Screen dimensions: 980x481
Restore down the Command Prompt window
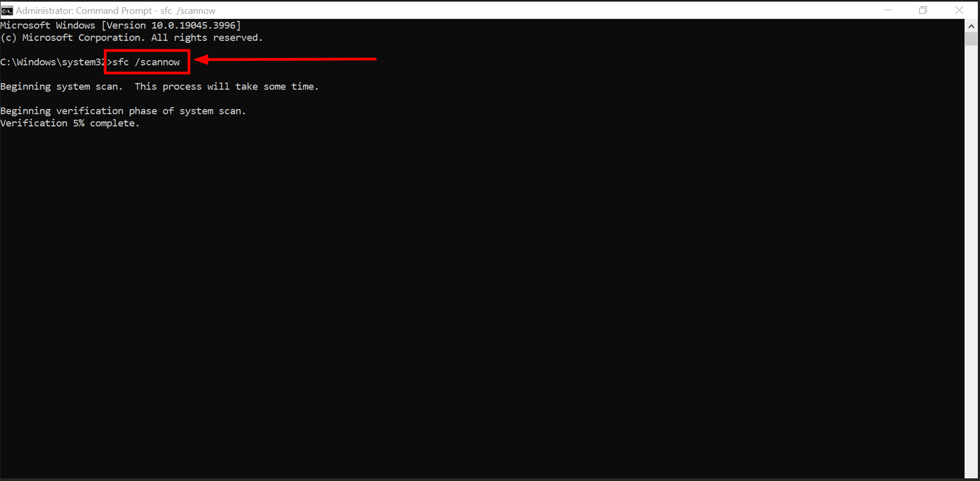[x=923, y=10]
